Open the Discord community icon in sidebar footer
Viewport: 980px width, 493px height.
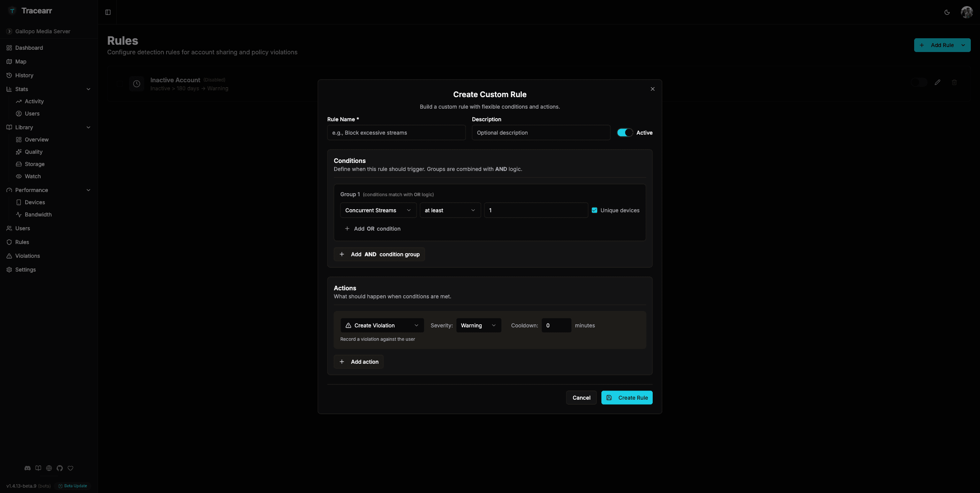tap(28, 468)
